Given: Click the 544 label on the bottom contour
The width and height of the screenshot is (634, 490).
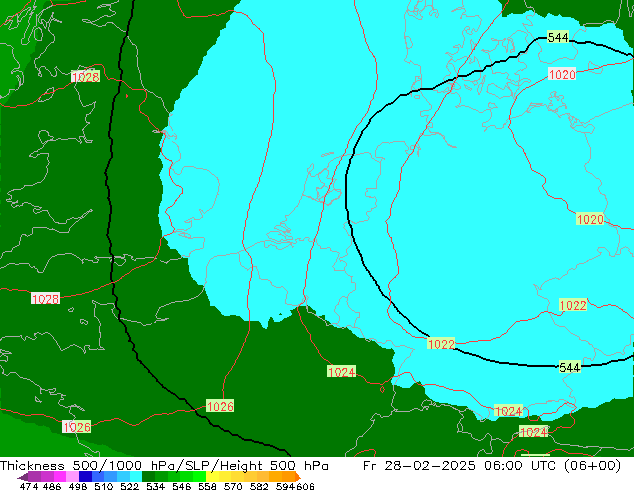Looking at the screenshot, I should [x=570, y=367].
